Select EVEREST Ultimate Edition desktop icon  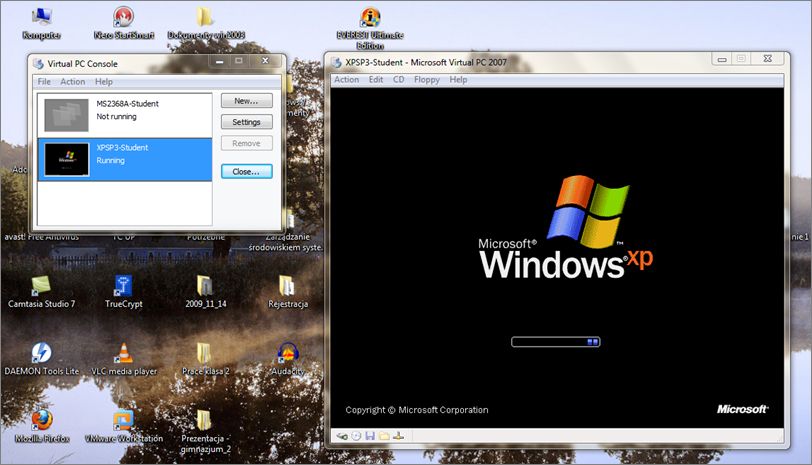(370, 28)
